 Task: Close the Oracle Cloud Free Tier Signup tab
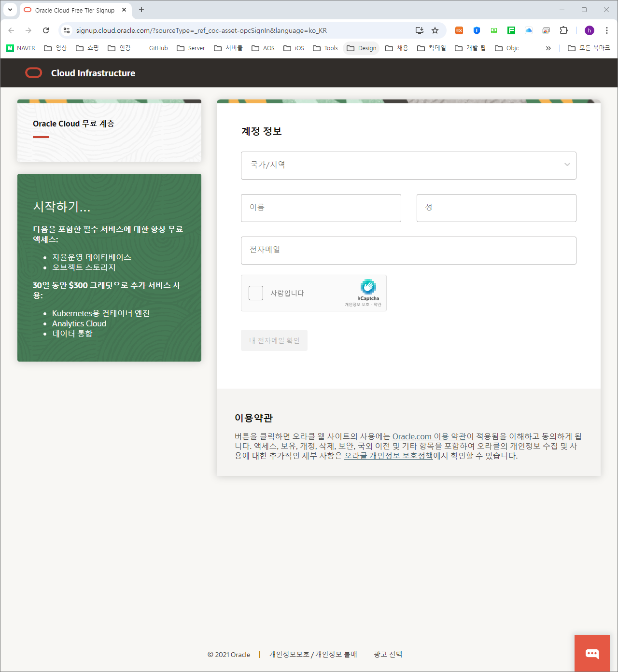(124, 10)
